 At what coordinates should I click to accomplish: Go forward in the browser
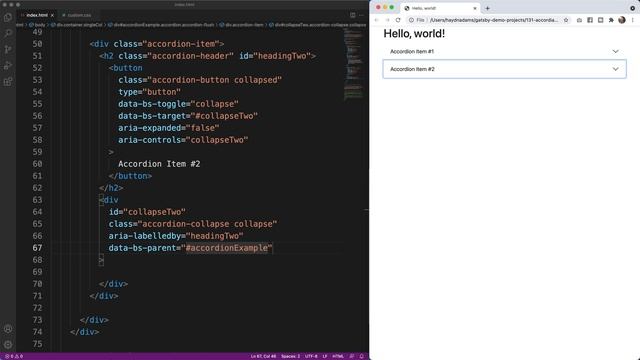387,20
